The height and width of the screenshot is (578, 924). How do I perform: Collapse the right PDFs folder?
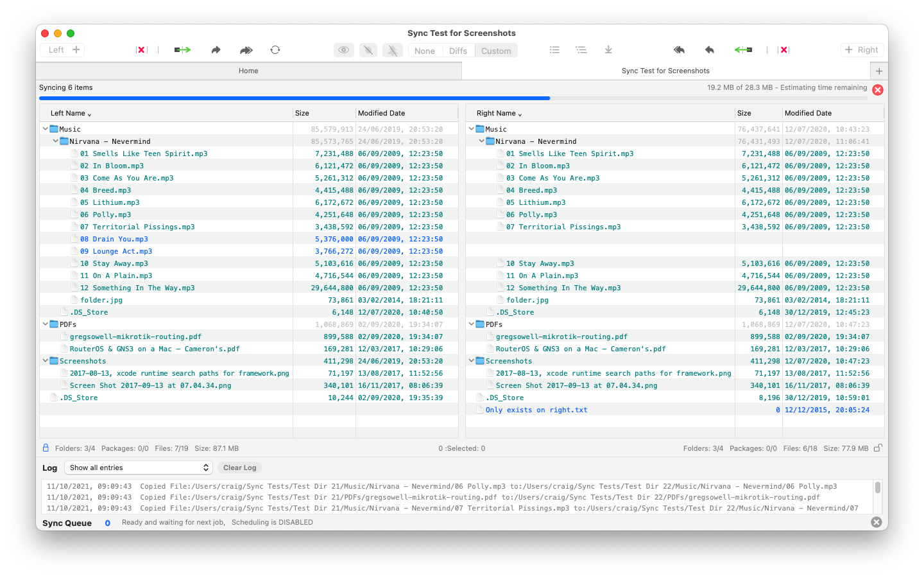(471, 324)
